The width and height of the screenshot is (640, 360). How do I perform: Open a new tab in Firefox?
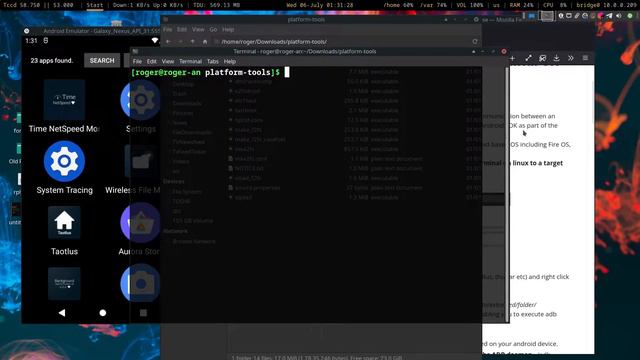pos(512,58)
